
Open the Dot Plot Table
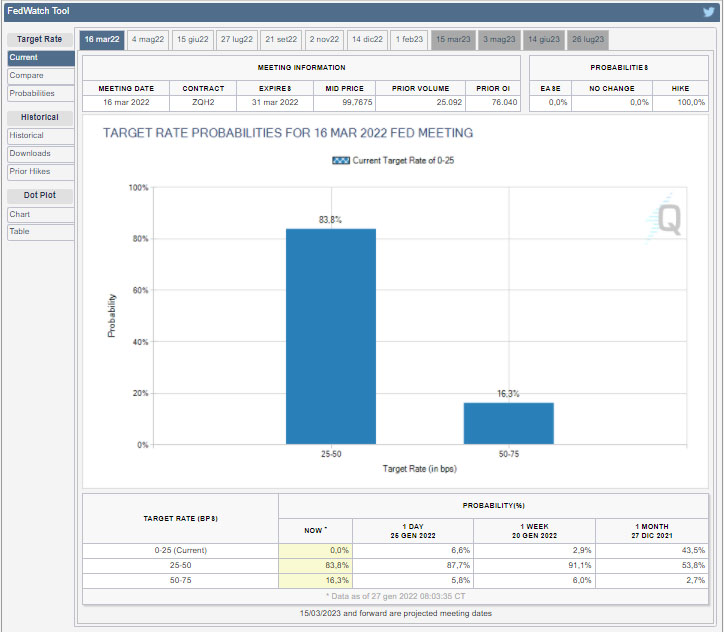coord(40,231)
